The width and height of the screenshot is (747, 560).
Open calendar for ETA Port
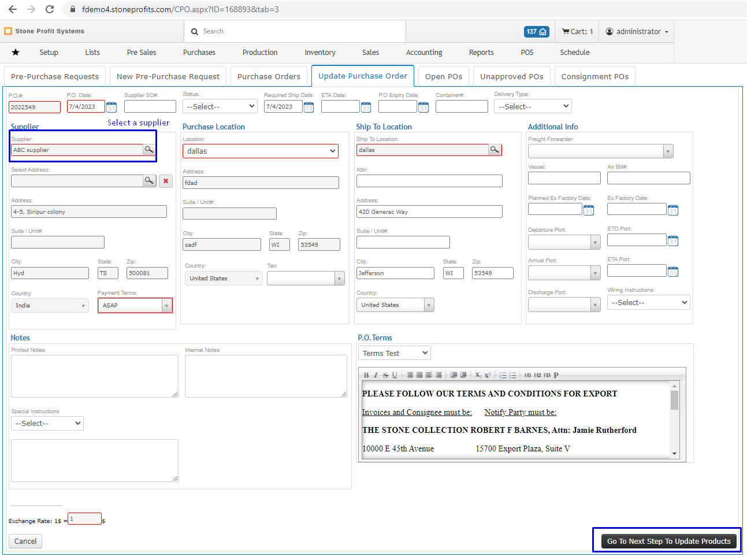pyautogui.click(x=673, y=271)
